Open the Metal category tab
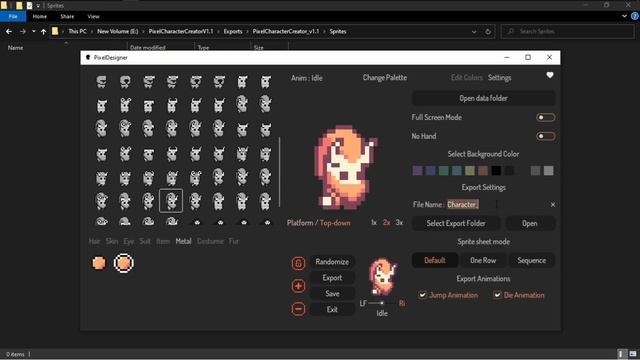The height and width of the screenshot is (360, 640). (183, 241)
